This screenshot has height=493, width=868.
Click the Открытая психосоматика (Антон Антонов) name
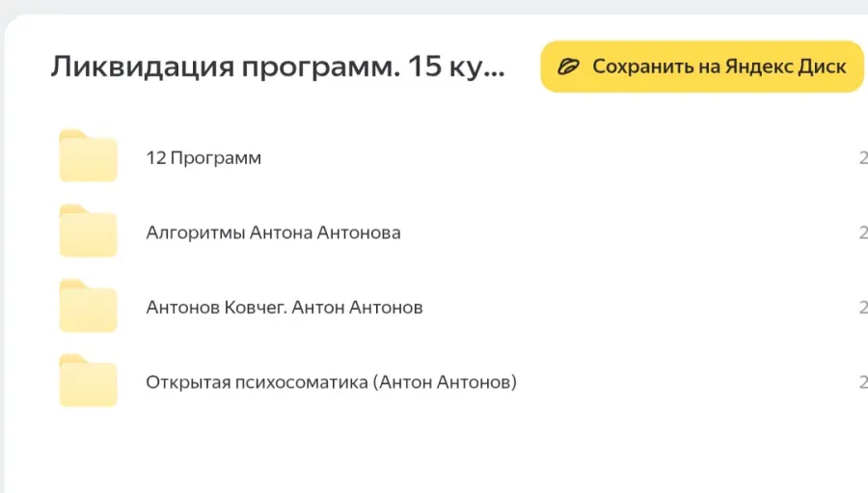(x=331, y=382)
